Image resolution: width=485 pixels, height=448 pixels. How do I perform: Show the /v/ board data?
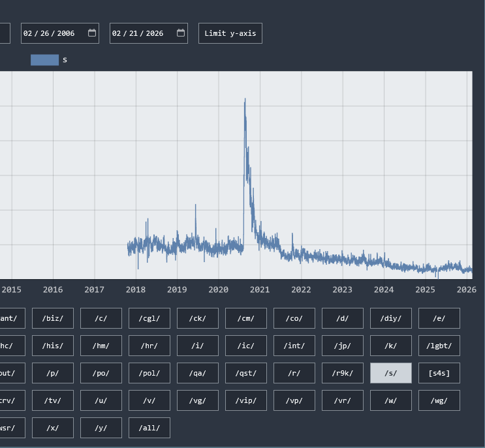(x=149, y=401)
